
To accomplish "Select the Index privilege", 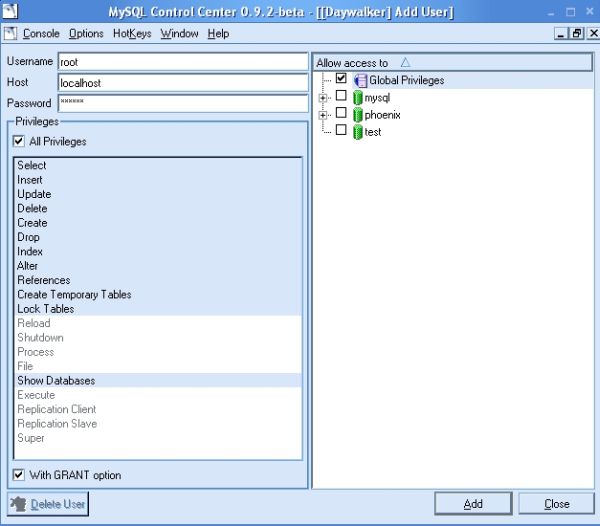I will [158, 251].
